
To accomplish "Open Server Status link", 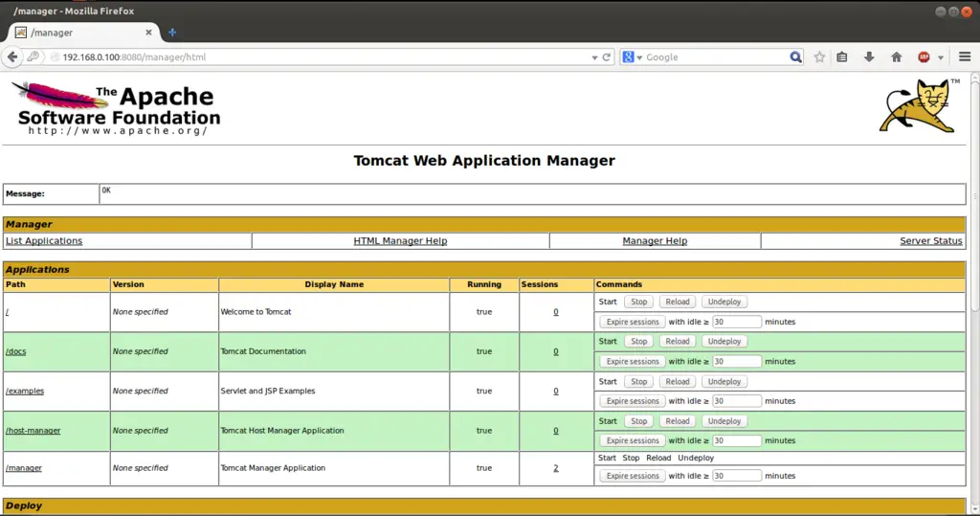I will [930, 241].
